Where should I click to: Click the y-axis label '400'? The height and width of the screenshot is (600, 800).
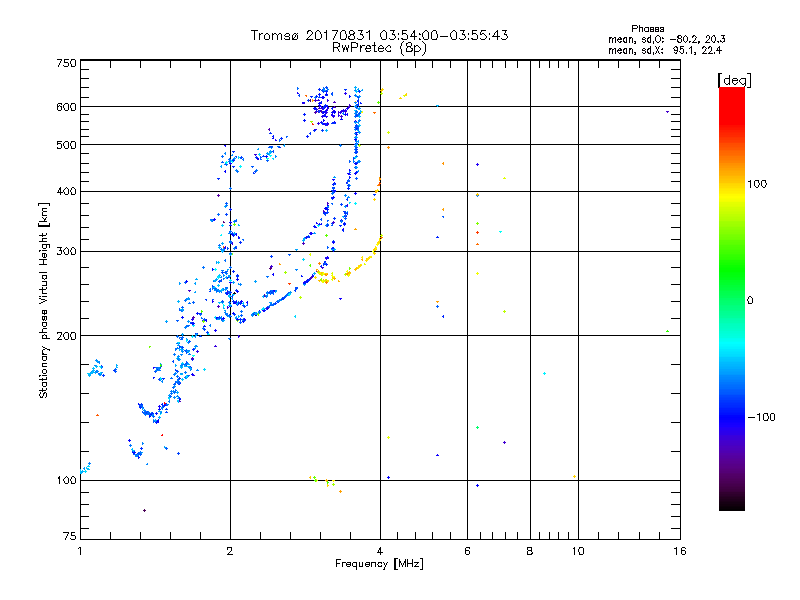(66, 191)
